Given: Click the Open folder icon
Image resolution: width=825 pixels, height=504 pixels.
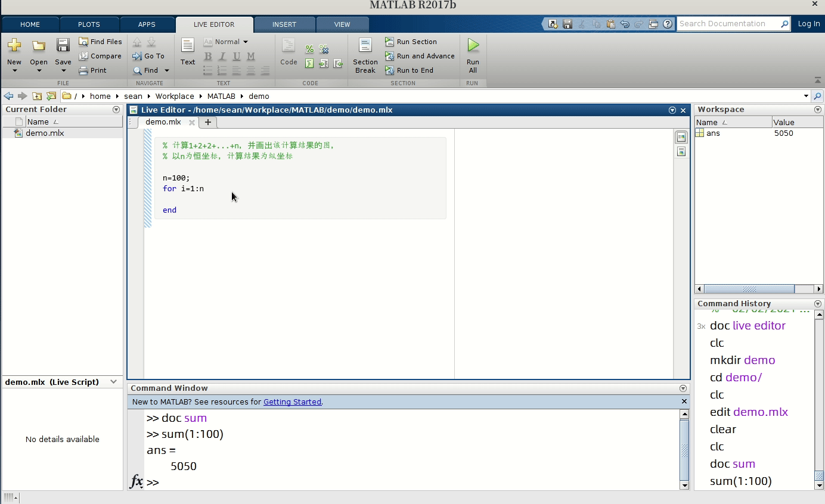Looking at the screenshot, I should [x=39, y=46].
